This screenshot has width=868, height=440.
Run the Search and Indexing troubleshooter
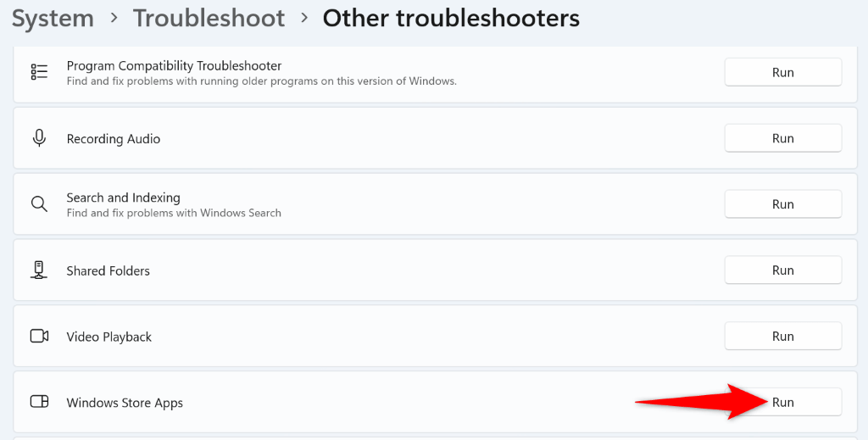(x=782, y=204)
